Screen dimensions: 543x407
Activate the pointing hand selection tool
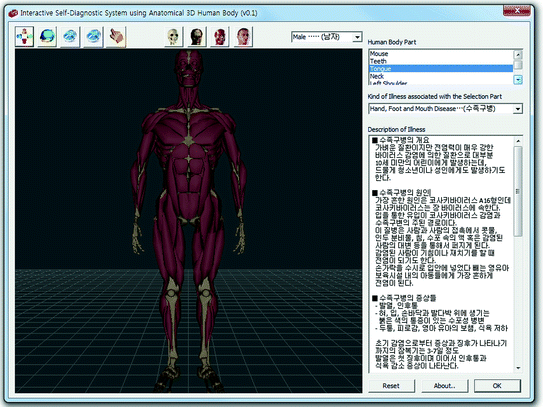(116, 36)
